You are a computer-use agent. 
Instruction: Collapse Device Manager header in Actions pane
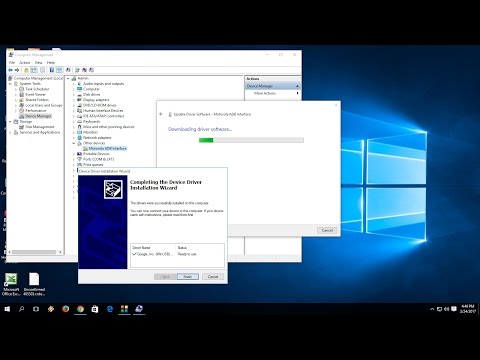click(x=297, y=86)
